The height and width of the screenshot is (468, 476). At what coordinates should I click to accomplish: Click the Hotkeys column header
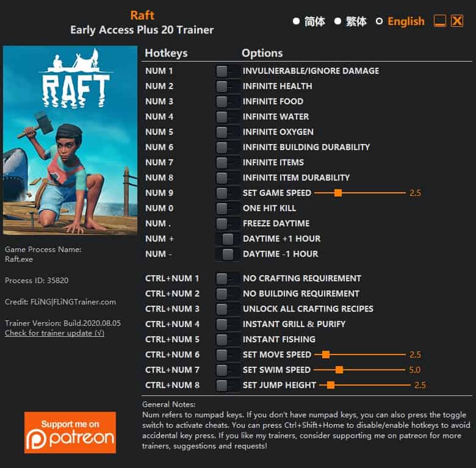[166, 53]
